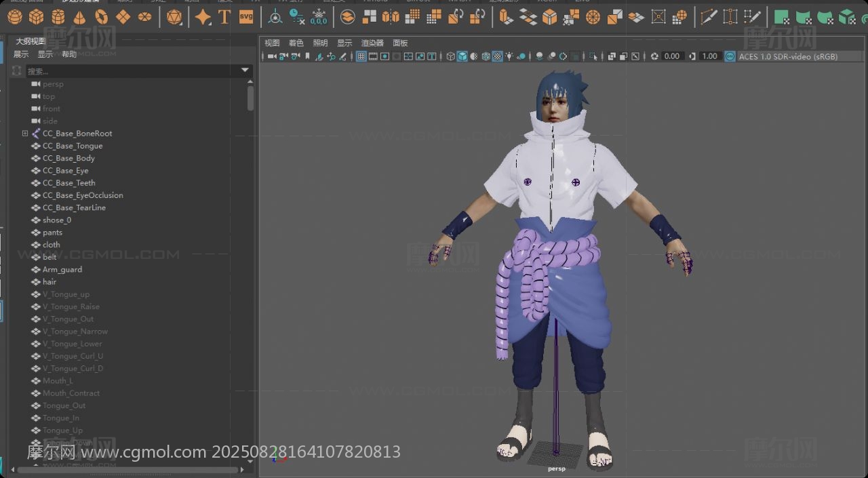Open the 面板 panels menu
The width and height of the screenshot is (868, 478).
pyautogui.click(x=400, y=43)
